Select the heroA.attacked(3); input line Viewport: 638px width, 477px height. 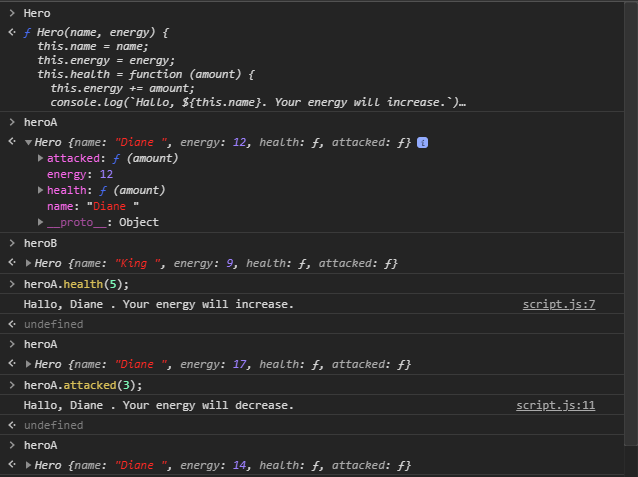click(83, 385)
